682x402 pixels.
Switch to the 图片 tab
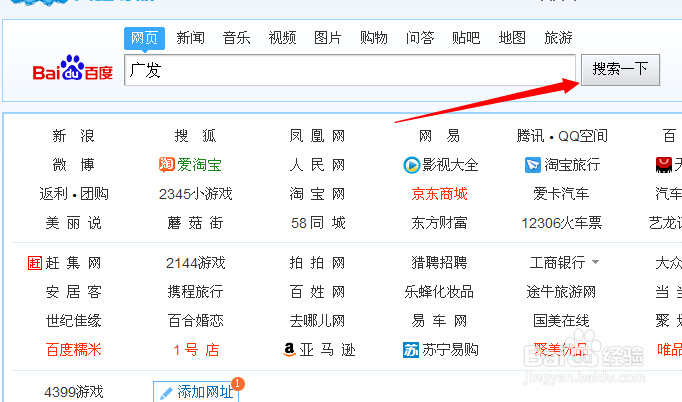[x=328, y=38]
